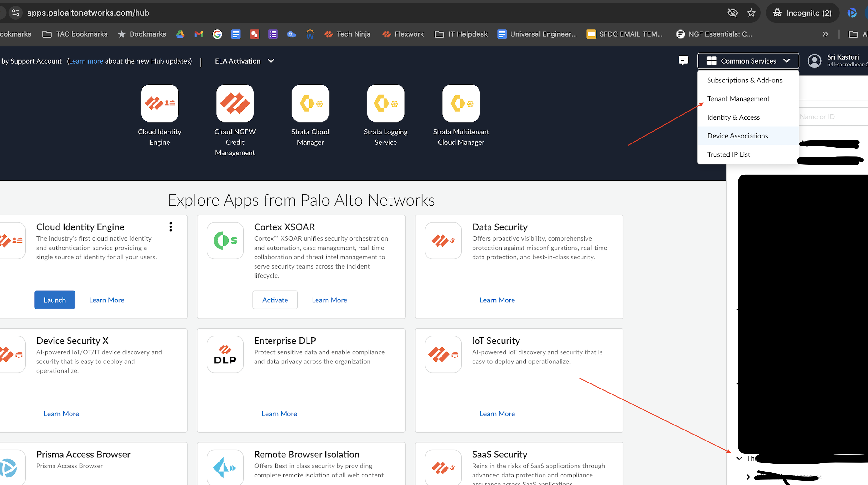Click the Enterprise DLP app icon
The width and height of the screenshot is (868, 485).
[225, 354]
